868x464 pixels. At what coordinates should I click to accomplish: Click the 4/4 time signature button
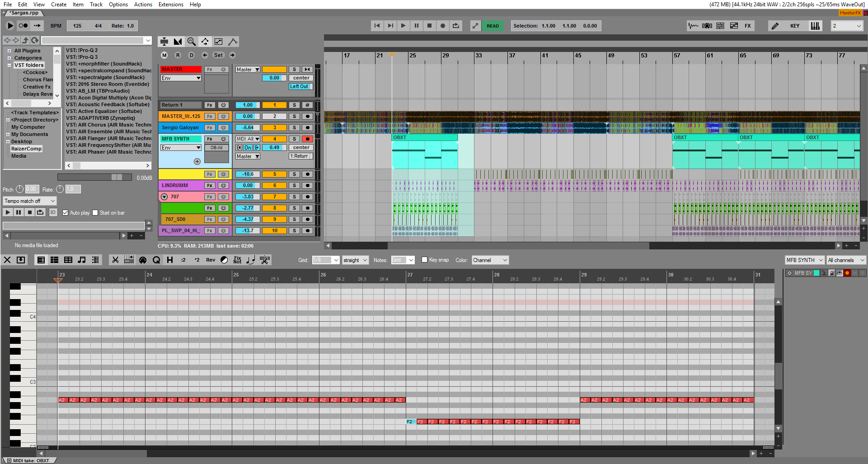click(x=98, y=26)
